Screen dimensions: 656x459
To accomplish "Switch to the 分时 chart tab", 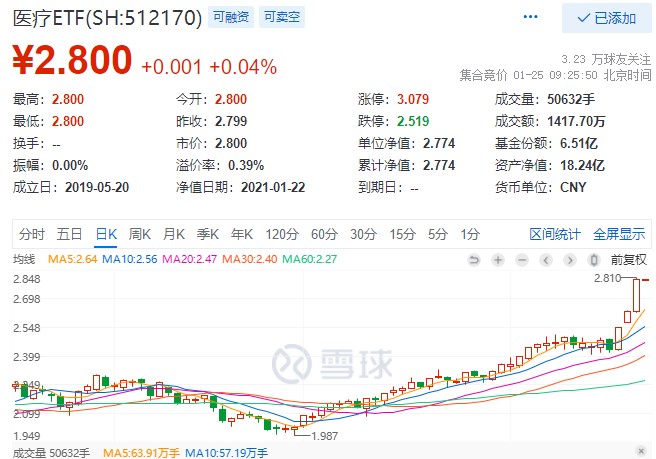I will coord(32,234).
